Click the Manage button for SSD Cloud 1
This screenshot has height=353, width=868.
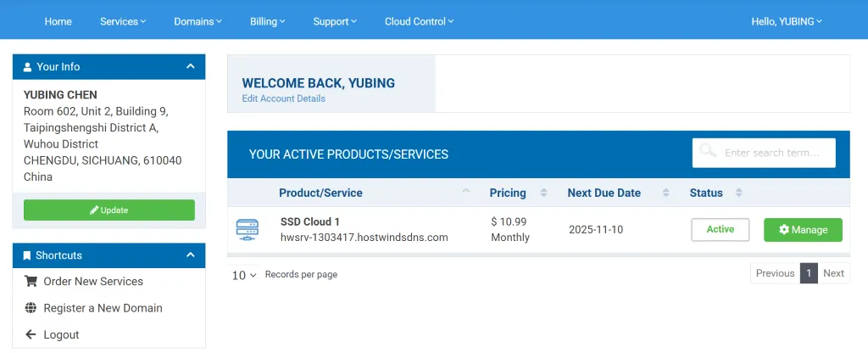click(802, 230)
